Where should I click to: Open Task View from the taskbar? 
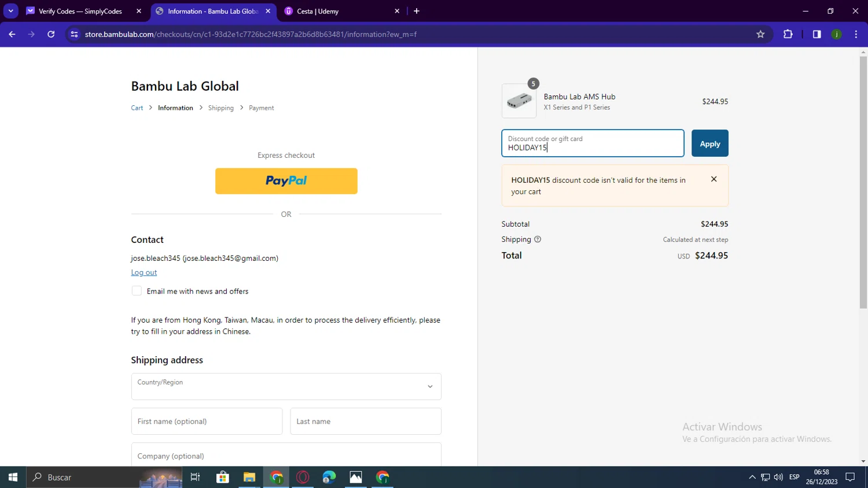point(195,477)
